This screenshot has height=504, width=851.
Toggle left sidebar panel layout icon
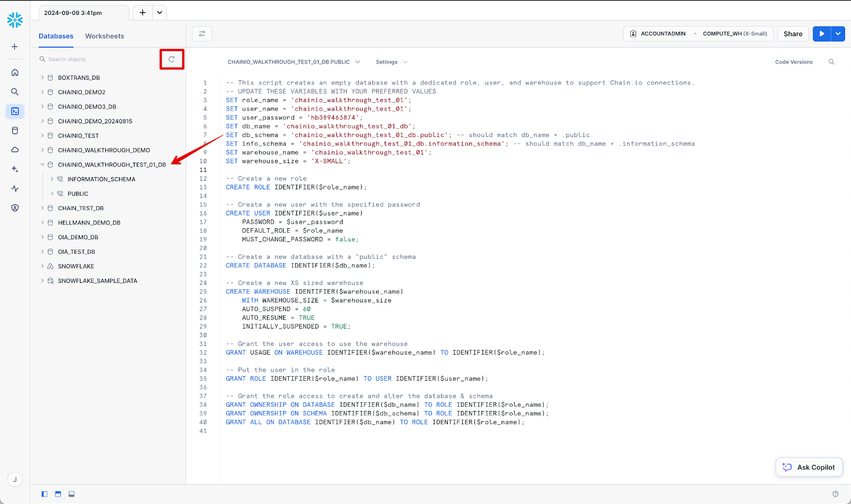[x=44, y=494]
